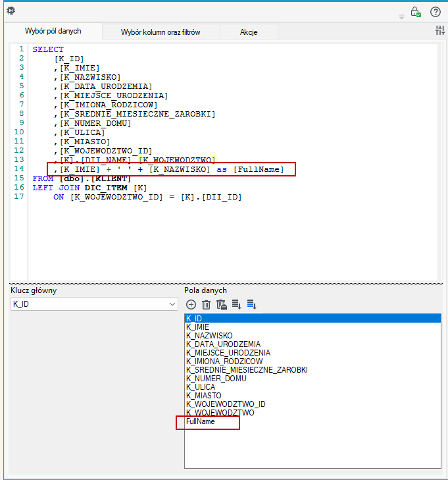Select K_IMIE in the Pola danych list

pos(312,327)
